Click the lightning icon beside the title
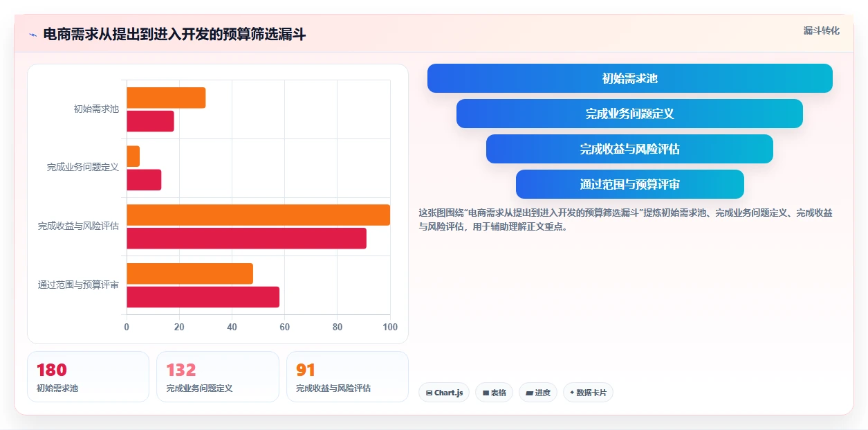 33,35
